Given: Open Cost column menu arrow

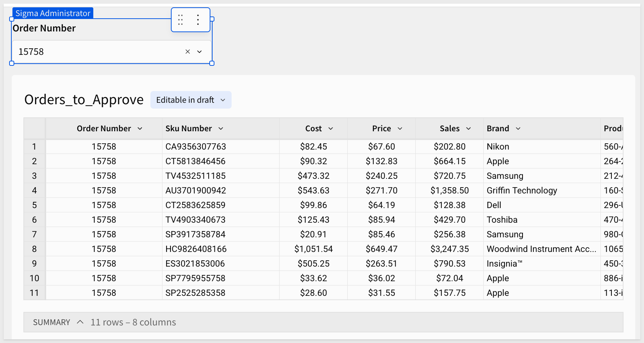Looking at the screenshot, I should click(x=331, y=129).
